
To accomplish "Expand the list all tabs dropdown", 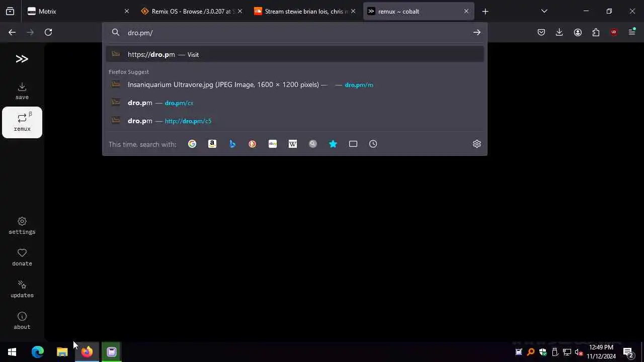I will [544, 11].
